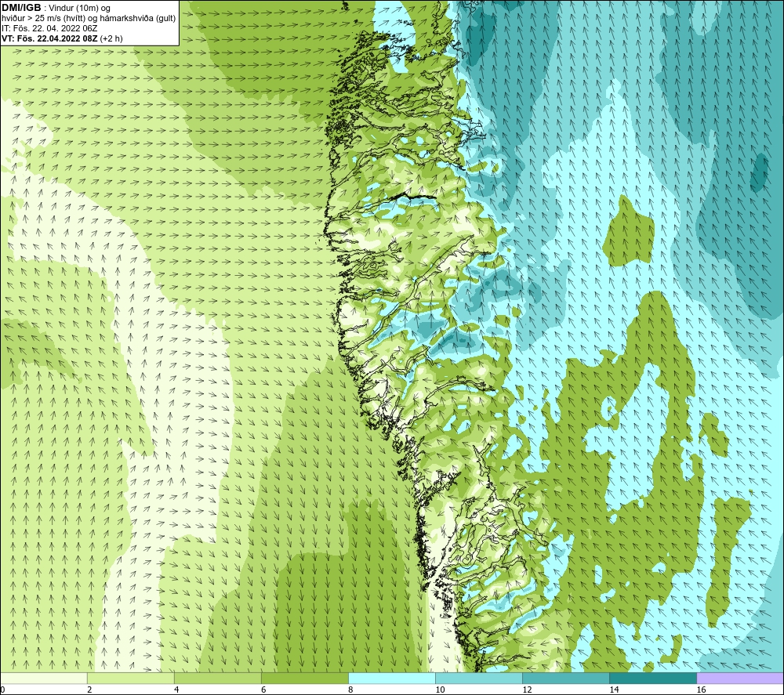Image resolution: width=784 pixels, height=695 pixels.
Task: Click the legend label '4'
Action: [176, 690]
